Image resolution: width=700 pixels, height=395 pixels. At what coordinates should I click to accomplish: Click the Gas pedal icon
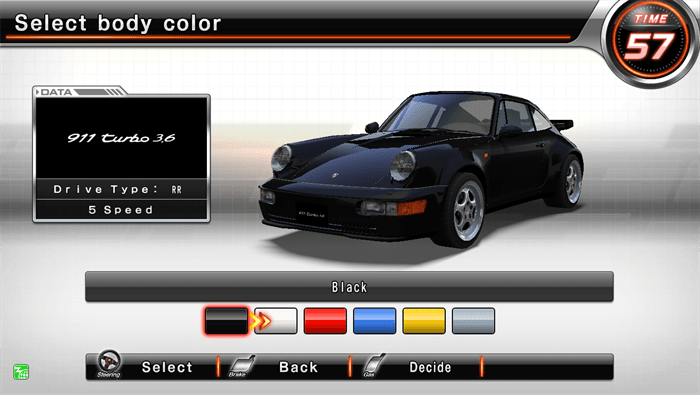click(x=374, y=365)
